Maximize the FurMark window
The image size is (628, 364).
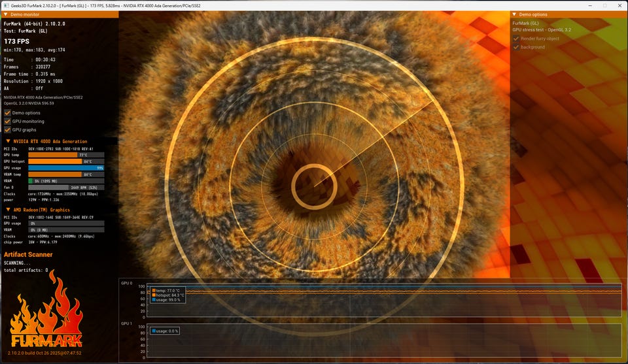(604, 6)
